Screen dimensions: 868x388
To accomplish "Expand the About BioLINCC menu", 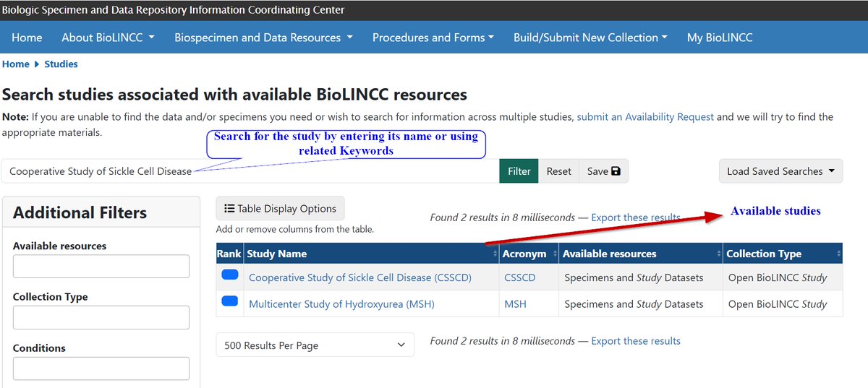I will tap(108, 38).
